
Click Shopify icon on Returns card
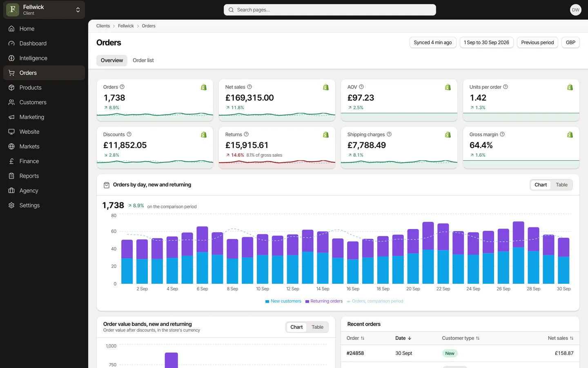pyautogui.click(x=326, y=135)
